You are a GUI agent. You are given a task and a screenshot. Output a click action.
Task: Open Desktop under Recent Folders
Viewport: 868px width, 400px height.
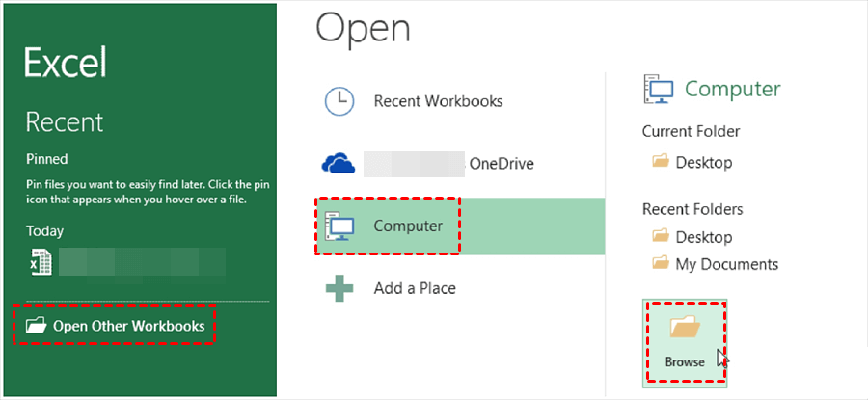tap(692, 237)
